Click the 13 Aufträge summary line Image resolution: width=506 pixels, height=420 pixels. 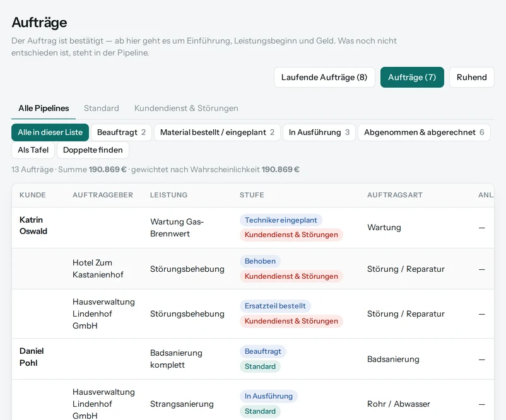155,170
